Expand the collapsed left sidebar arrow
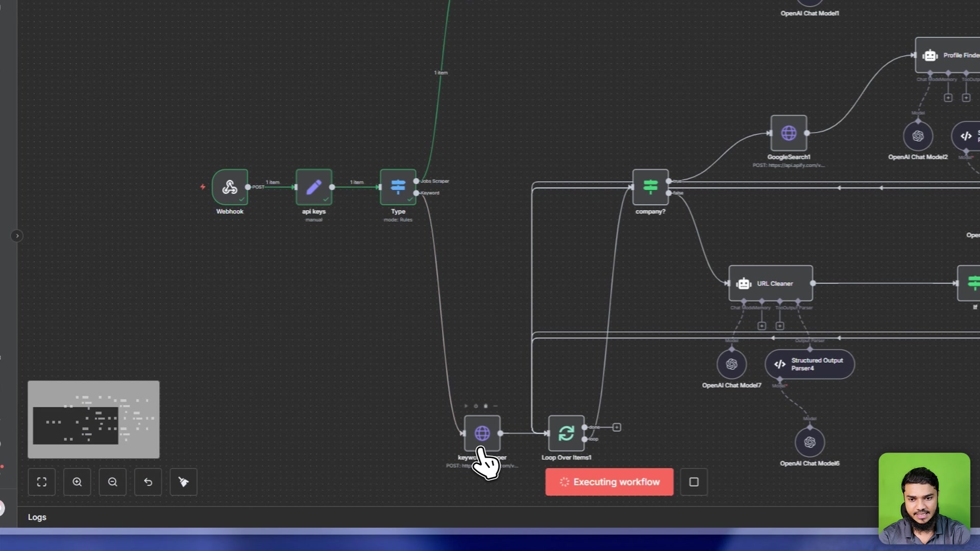 (x=17, y=236)
